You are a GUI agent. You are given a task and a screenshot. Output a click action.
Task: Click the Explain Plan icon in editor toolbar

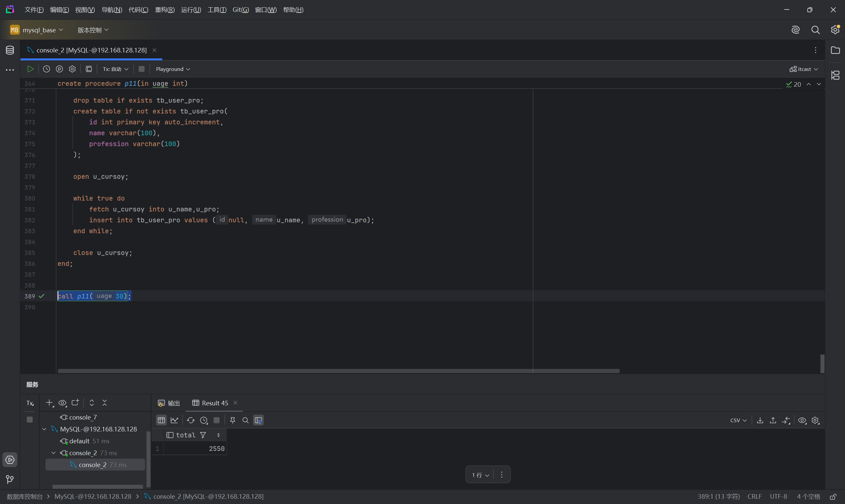[59, 69]
